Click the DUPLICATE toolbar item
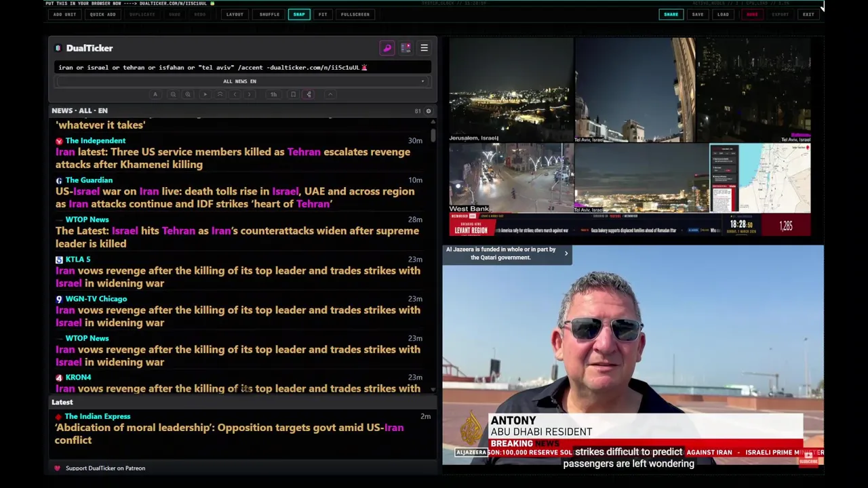This screenshot has width=868, height=488. [x=142, y=14]
